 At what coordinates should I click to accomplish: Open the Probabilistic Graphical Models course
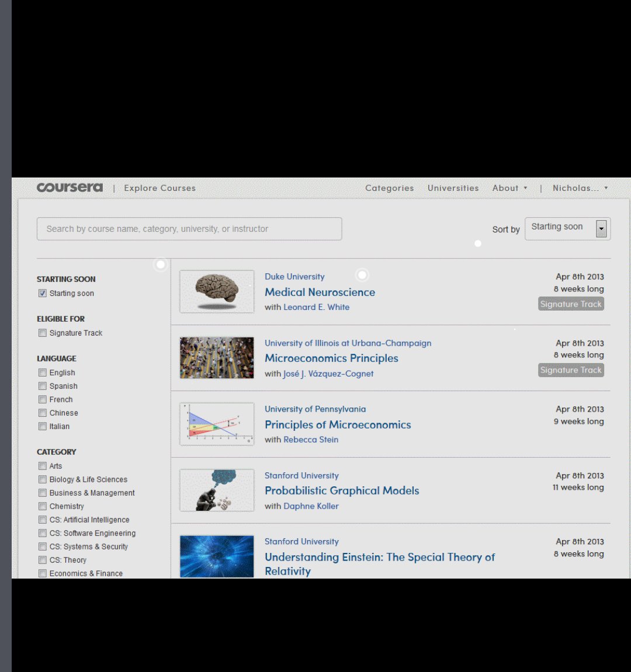click(x=341, y=490)
